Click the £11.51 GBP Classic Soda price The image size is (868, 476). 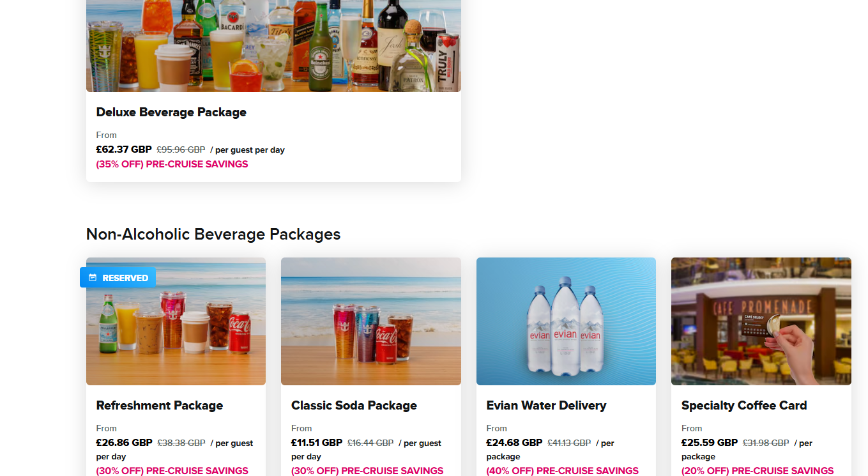tap(317, 443)
